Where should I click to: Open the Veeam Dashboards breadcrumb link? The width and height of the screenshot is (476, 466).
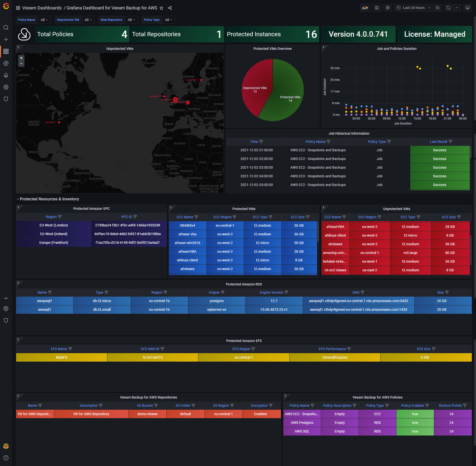[42, 8]
